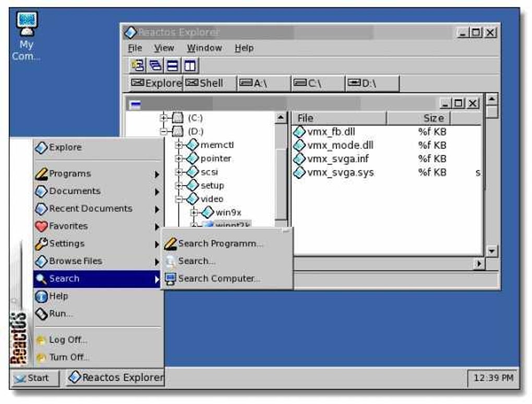The width and height of the screenshot is (532, 404).
Task: Choose Search Computer... in submenu
Action: tap(227, 279)
